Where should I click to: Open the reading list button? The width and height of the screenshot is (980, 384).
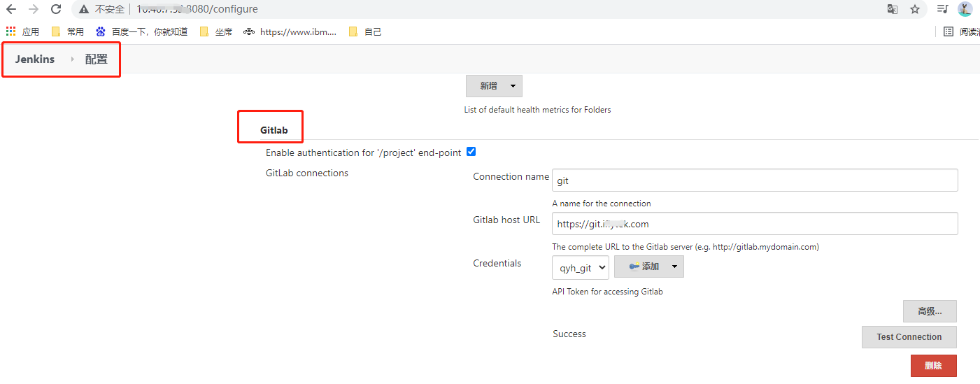[961, 31]
